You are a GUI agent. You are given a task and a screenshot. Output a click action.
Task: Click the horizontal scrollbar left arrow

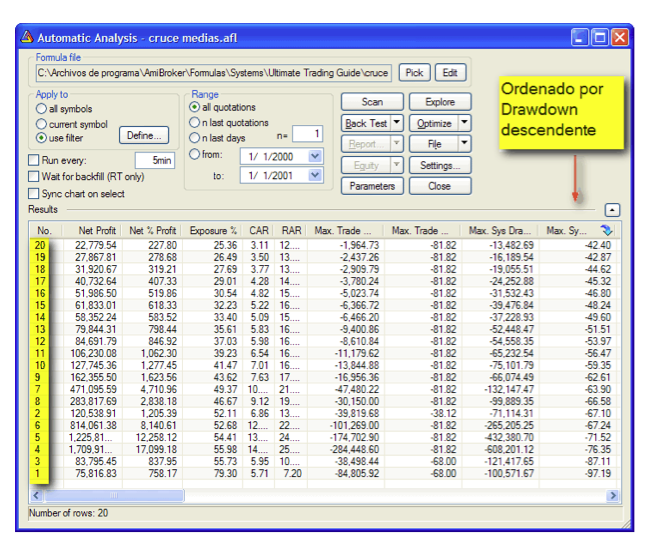[36, 495]
